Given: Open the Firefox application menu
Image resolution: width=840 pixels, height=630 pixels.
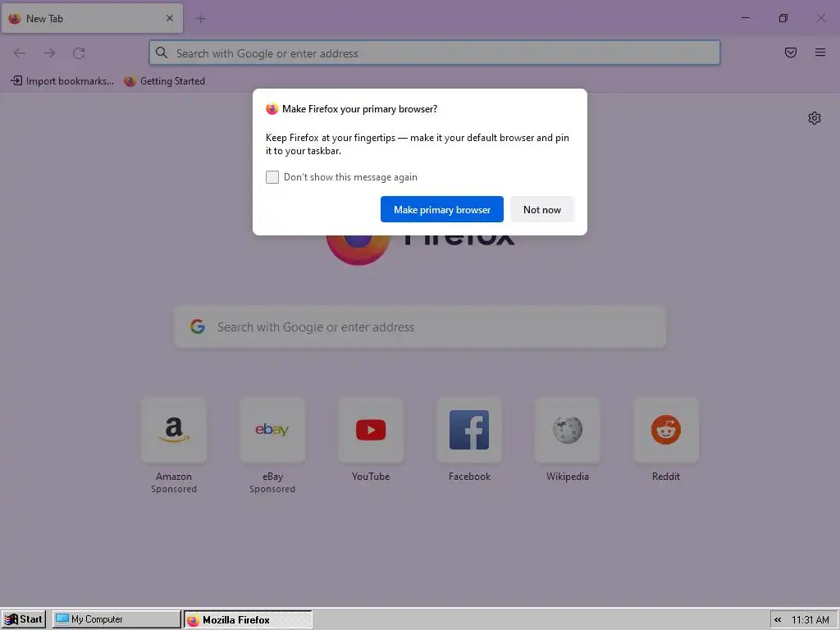Looking at the screenshot, I should 819,52.
